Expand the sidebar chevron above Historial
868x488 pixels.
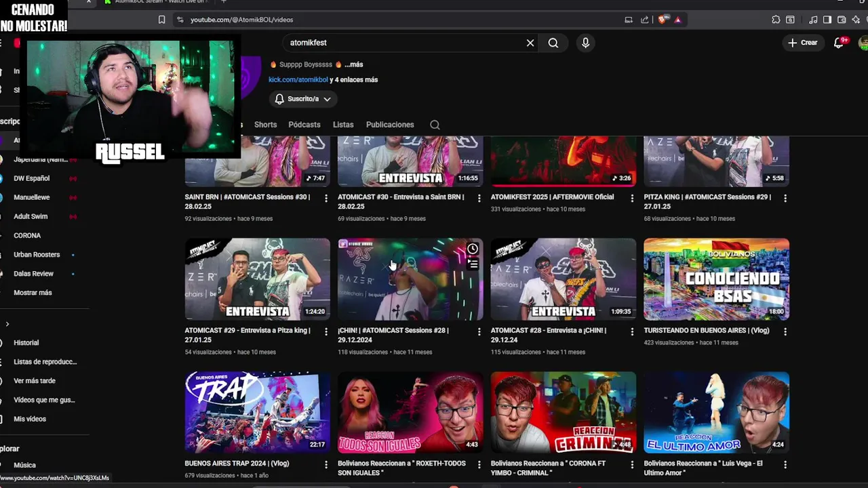pyautogui.click(x=7, y=324)
